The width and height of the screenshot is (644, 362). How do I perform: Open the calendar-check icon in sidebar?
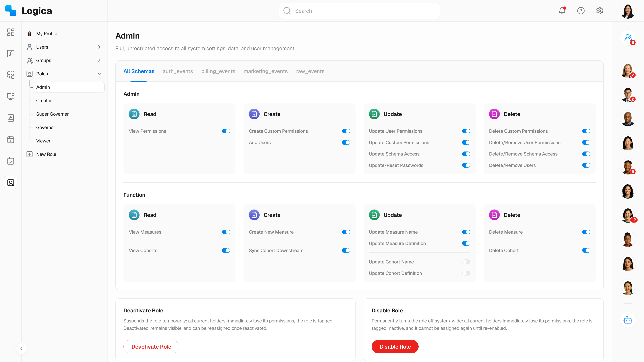click(x=11, y=161)
